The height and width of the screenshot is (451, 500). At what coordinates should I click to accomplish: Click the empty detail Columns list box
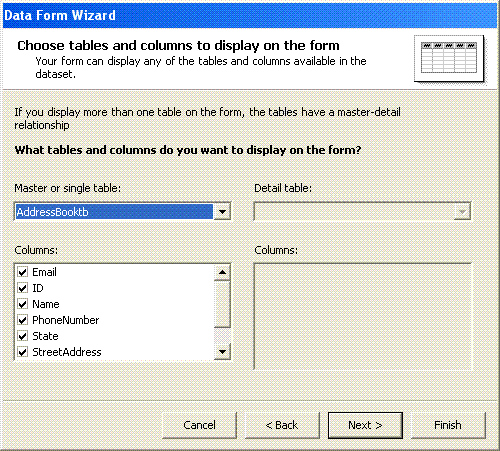pyautogui.click(x=363, y=316)
